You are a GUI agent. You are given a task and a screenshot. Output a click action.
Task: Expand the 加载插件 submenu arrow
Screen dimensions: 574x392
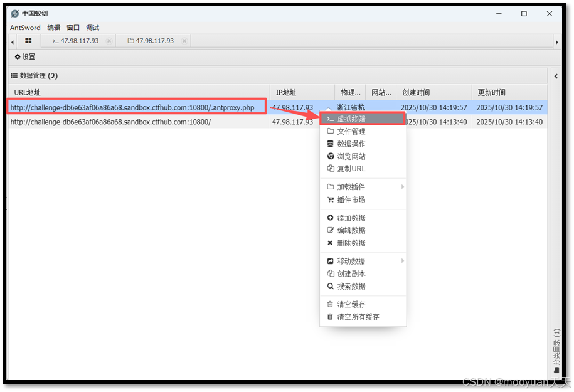[x=402, y=187]
